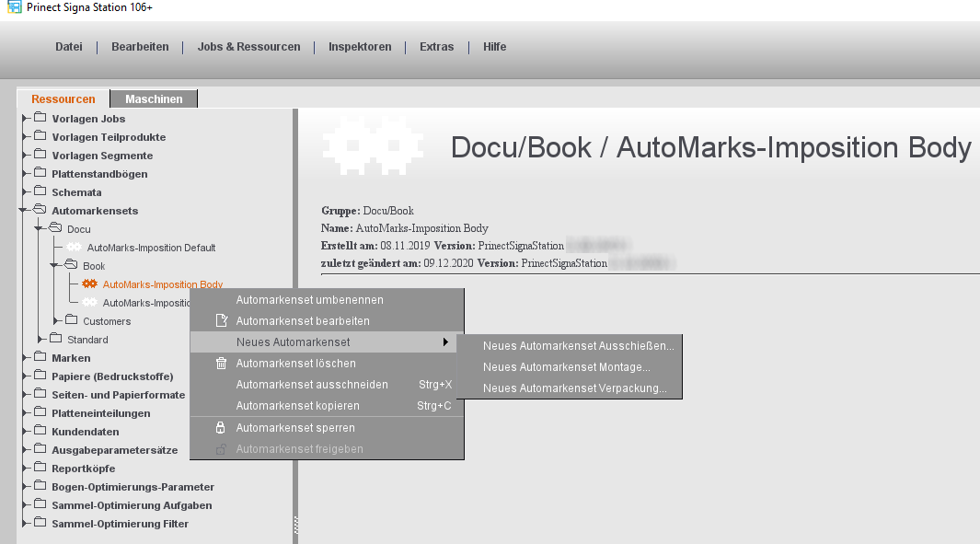Screen dimensions: 980x544
Task: Click the open Book folder icon
Action: coord(71,264)
